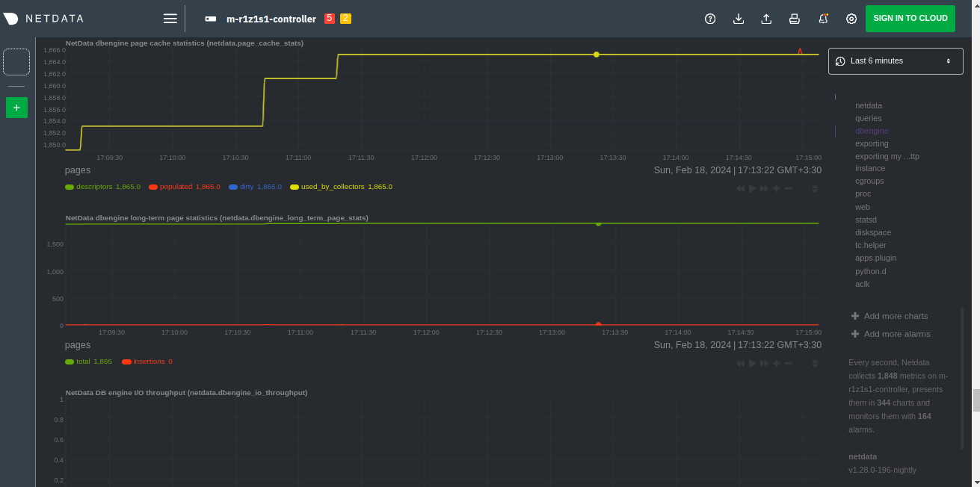Select the dbengine menu item
This screenshot has width=980, height=487.
[872, 131]
